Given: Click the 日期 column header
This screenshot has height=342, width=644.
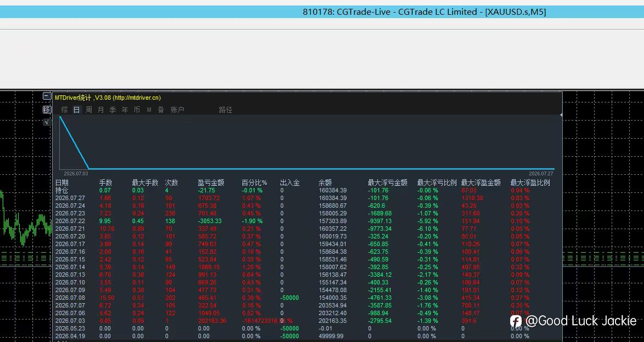Looking at the screenshot, I should tap(62, 183).
